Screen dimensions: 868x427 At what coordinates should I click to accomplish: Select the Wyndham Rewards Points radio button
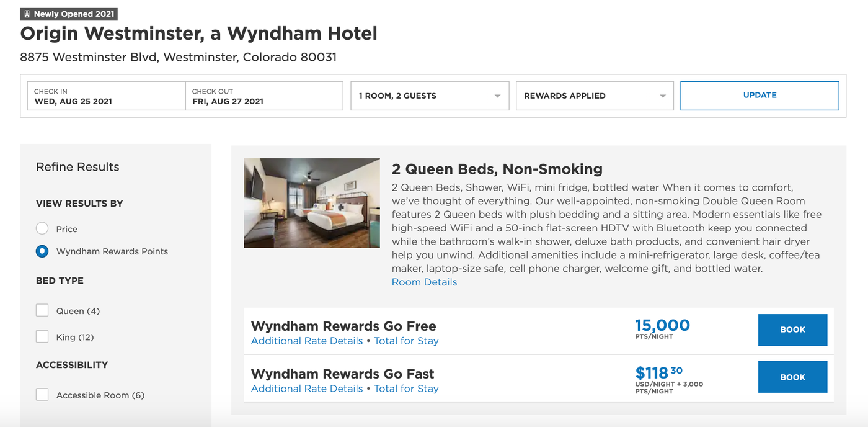coord(42,251)
